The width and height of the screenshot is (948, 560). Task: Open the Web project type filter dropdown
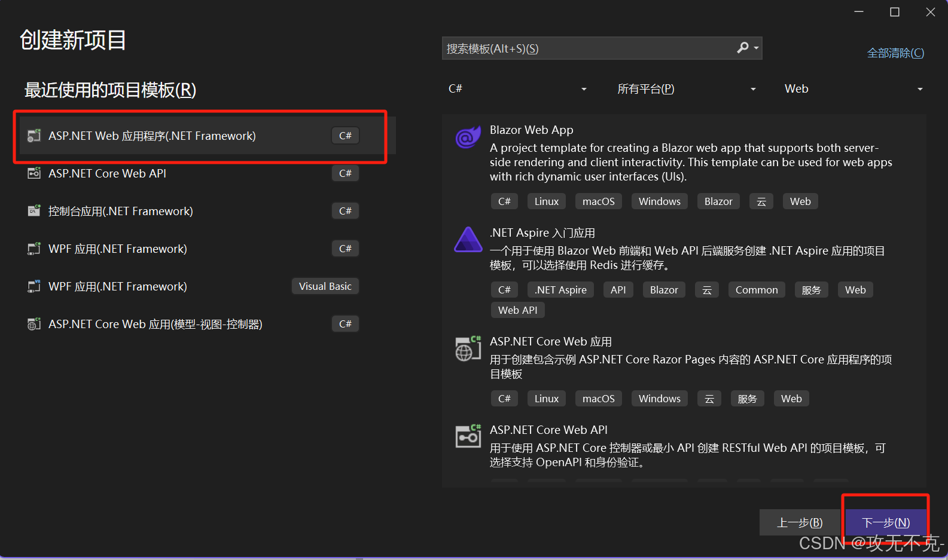[x=853, y=89]
